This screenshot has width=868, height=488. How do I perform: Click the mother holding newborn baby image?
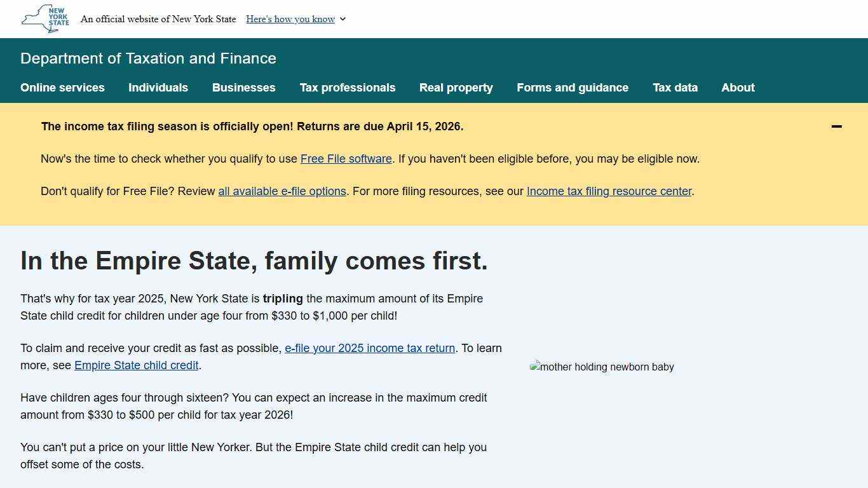pyautogui.click(x=602, y=367)
